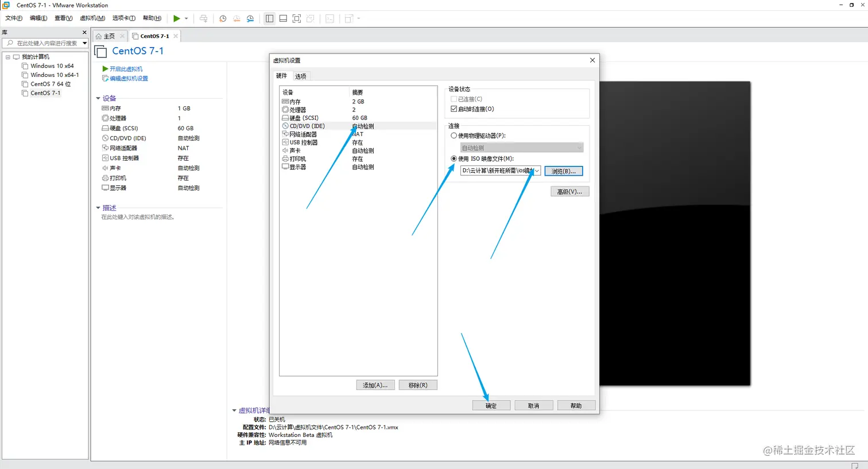Toggle the thumbnail bar view icon
Image resolution: width=868 pixels, height=469 pixels.
(x=283, y=18)
